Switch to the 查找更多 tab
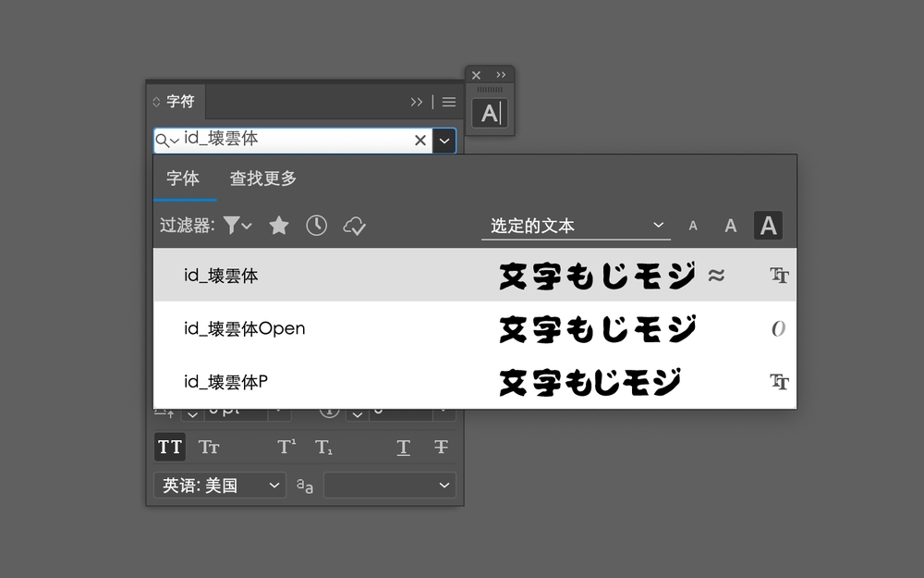The width and height of the screenshot is (924, 578). [262, 178]
